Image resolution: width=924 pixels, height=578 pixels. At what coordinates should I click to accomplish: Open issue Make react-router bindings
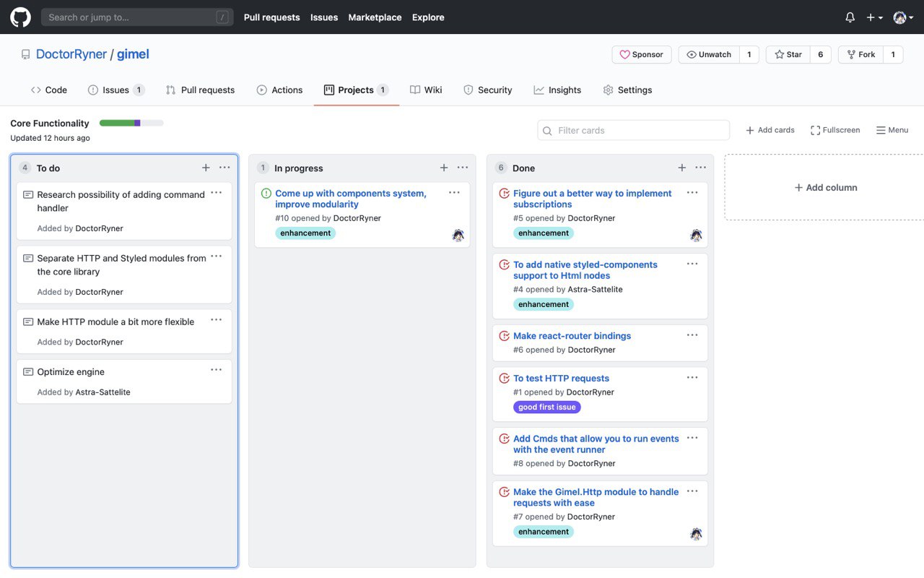point(572,336)
